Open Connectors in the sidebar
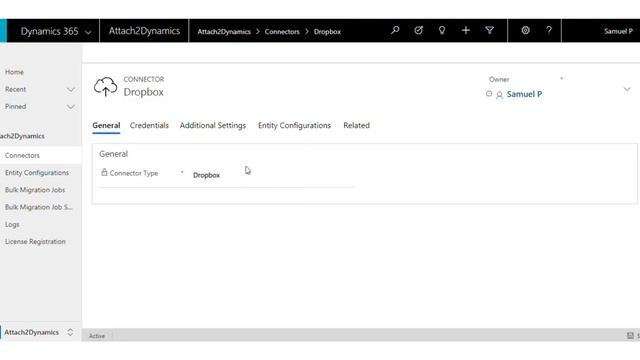Image resolution: width=640 pixels, height=360 pixels. click(22, 156)
